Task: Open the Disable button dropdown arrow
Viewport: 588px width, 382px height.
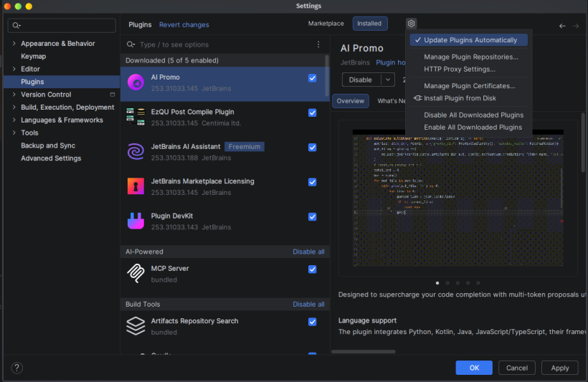Action: pos(388,80)
